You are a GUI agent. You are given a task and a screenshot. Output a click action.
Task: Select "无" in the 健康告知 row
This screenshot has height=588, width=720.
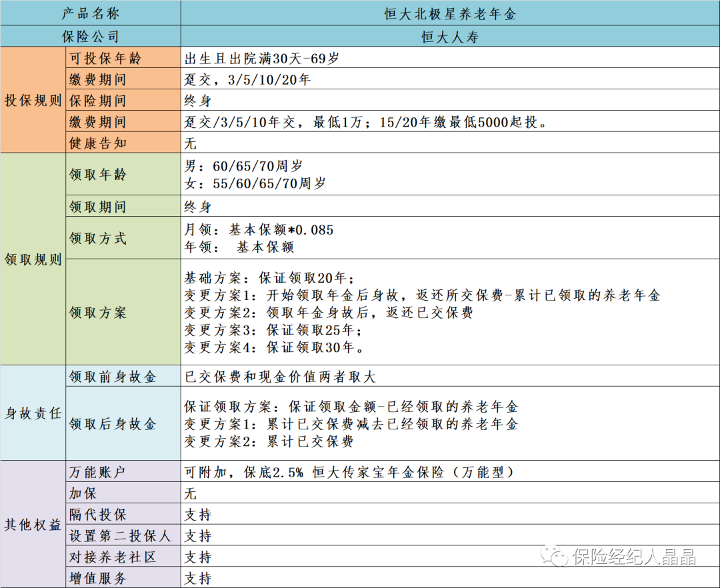click(x=191, y=143)
